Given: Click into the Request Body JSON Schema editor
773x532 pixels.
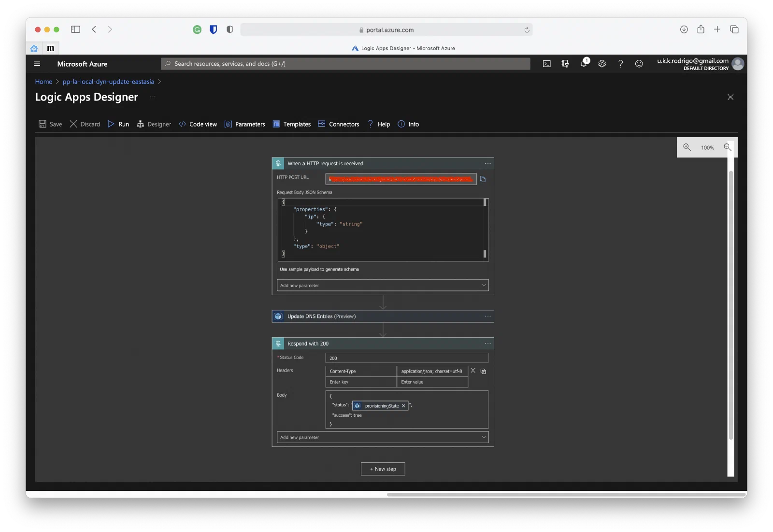Looking at the screenshot, I should [383, 230].
